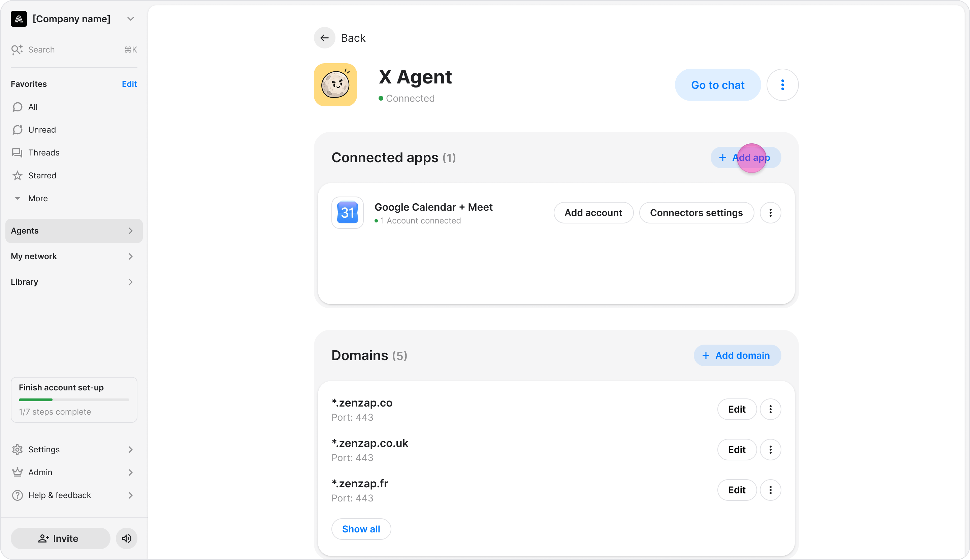Expand the My network section

click(74, 256)
